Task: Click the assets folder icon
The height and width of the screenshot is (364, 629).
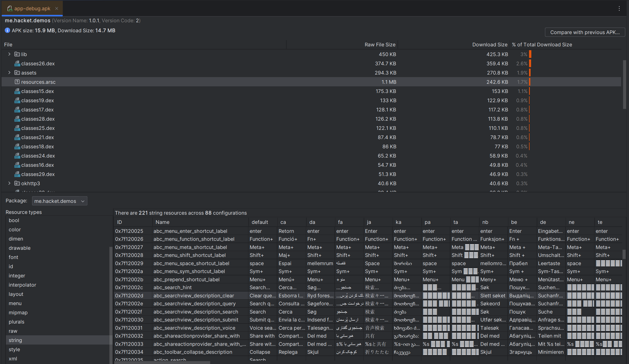Action: point(17,73)
